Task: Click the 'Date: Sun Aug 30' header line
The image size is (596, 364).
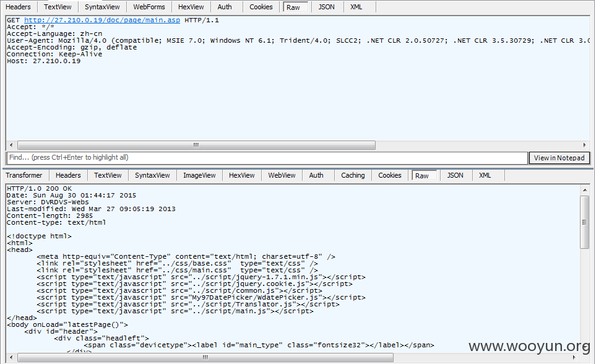Action: point(71,196)
